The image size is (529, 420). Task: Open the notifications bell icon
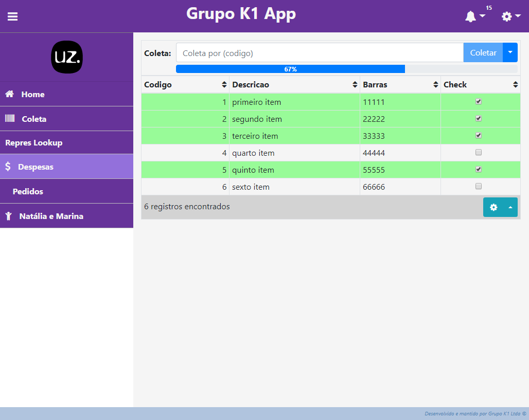(x=470, y=16)
